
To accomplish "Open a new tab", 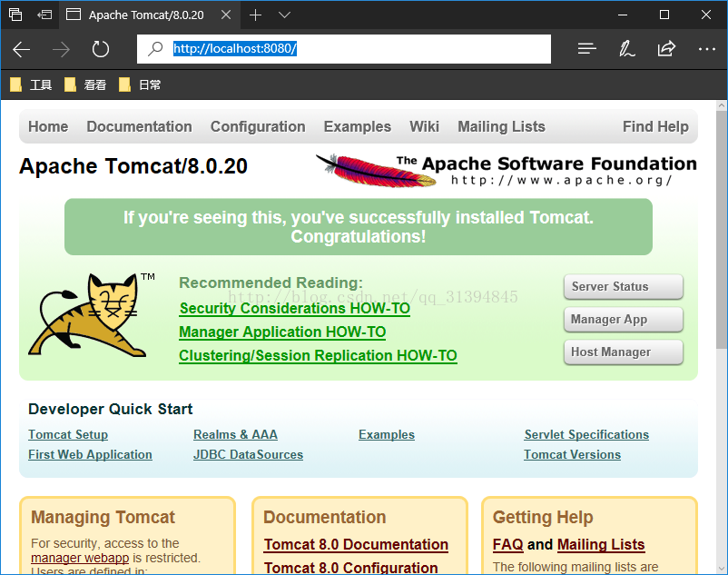I will coord(255,15).
